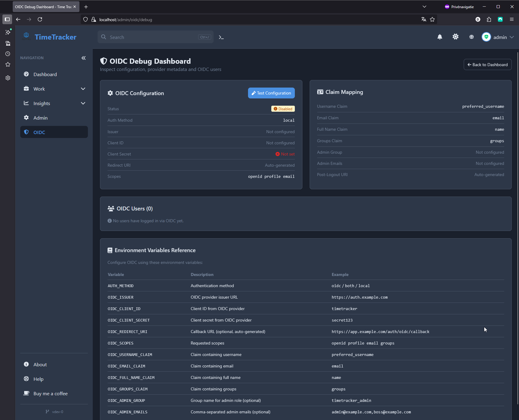Open the Dashboard navigation item
Viewport: 519px width, 420px height.
coord(45,74)
